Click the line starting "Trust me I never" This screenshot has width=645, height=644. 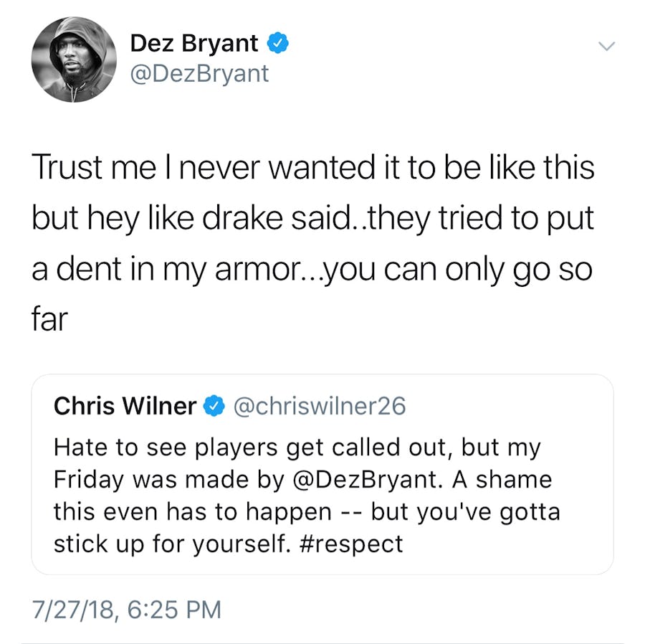coord(312,168)
